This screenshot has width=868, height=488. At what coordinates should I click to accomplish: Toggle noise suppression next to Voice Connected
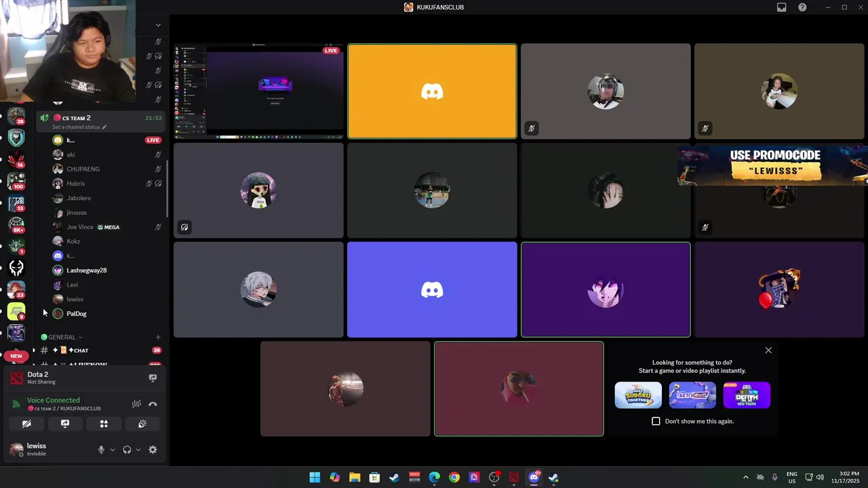(x=136, y=404)
